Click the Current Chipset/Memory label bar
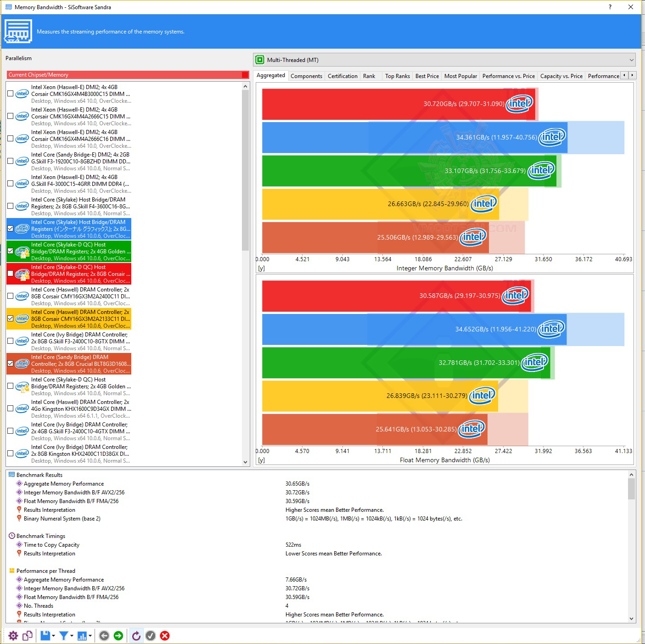The width and height of the screenshot is (645, 644). 128,75
